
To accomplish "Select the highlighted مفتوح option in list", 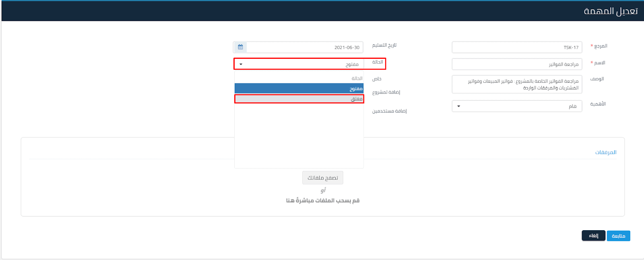I will tap(299, 88).
